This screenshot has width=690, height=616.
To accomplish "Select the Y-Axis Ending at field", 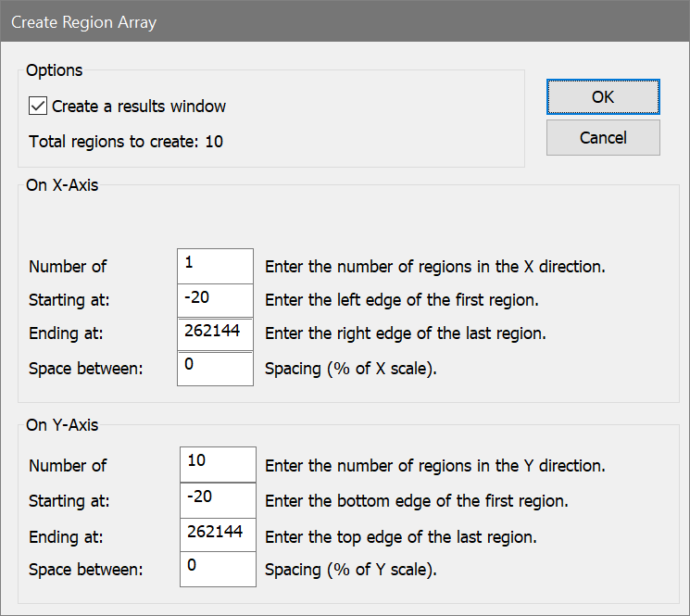I will tap(218, 534).
